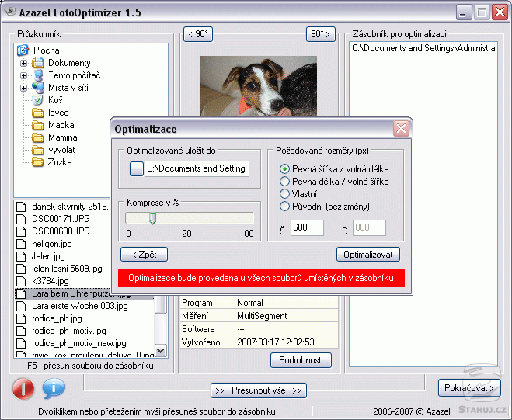This screenshot has width=512, height=420.
Task: Close the Optimalizace dialog
Action: (401, 129)
